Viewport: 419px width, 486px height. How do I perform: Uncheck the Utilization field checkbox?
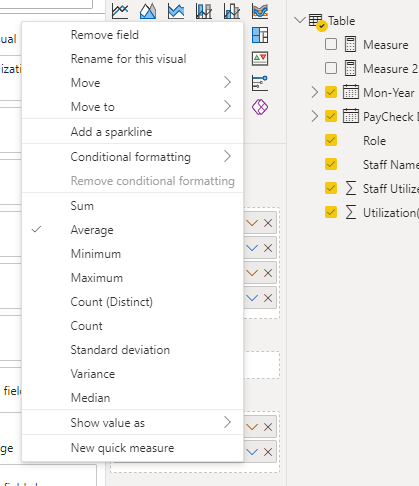click(x=331, y=212)
